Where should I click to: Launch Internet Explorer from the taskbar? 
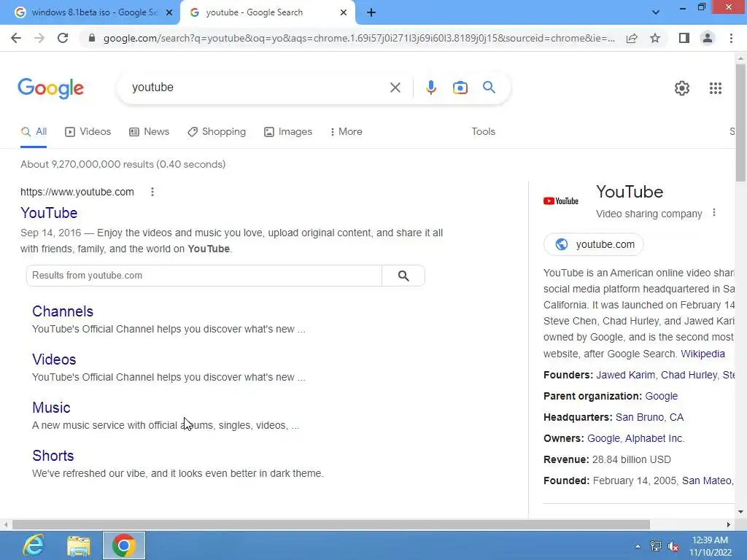[x=34, y=545]
